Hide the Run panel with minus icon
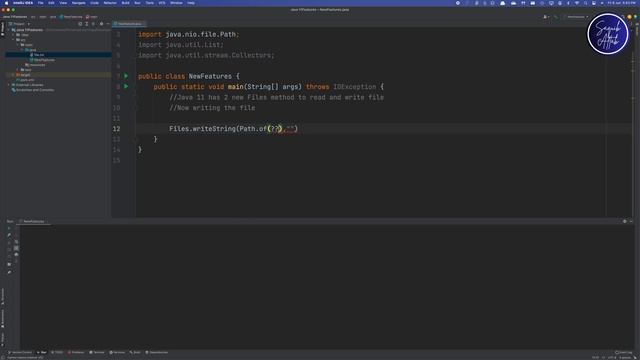 [631, 221]
